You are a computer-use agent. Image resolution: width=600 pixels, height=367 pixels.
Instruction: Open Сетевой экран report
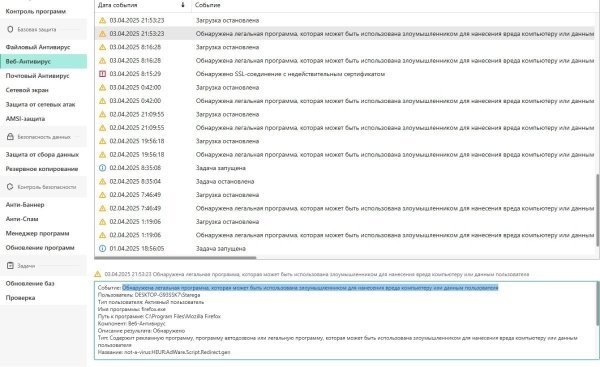pos(27,90)
